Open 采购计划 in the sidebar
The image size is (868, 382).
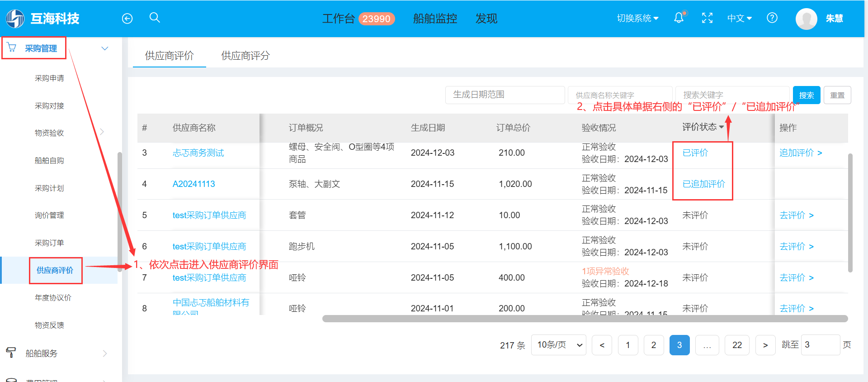tap(49, 188)
